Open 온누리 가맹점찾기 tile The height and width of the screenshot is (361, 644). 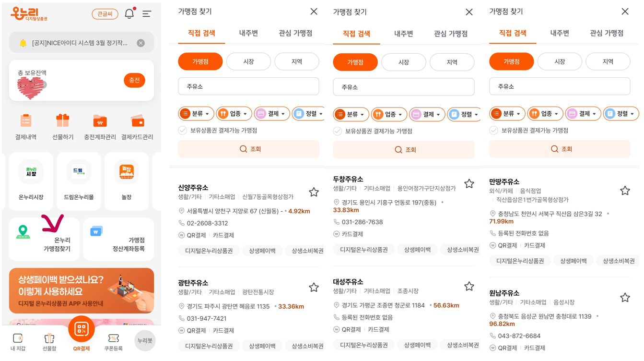(44, 239)
